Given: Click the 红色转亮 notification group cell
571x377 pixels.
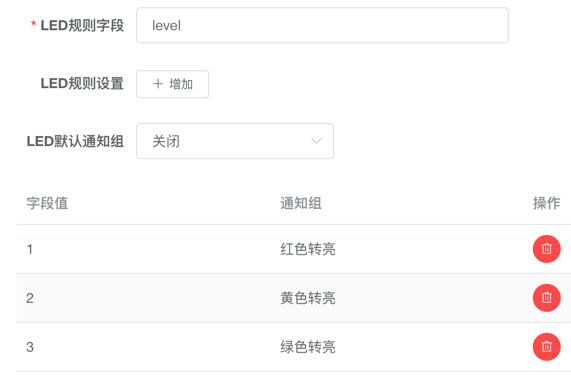Looking at the screenshot, I should tap(308, 249).
